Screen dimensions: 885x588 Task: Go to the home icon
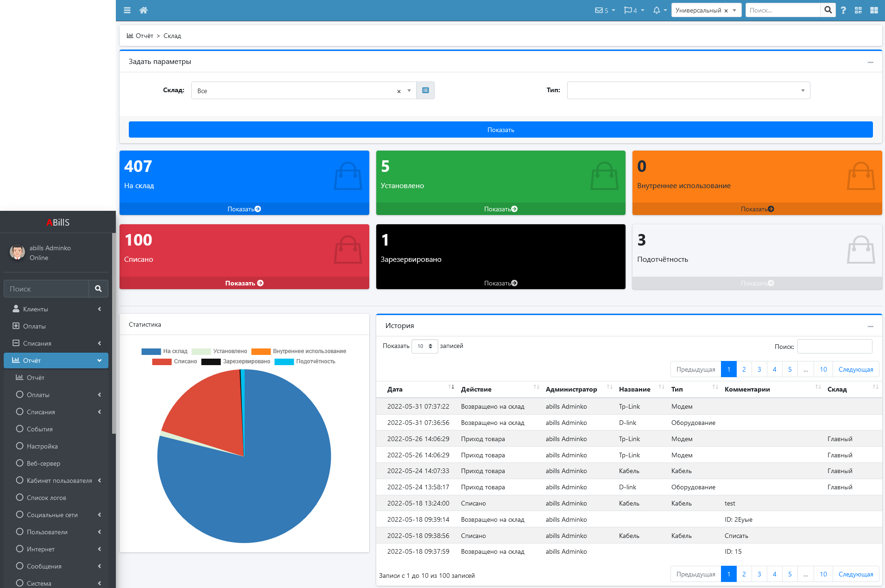pos(144,10)
